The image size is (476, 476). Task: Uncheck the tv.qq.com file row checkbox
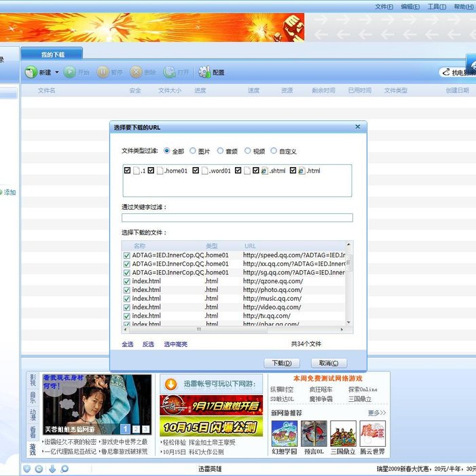coord(127,316)
